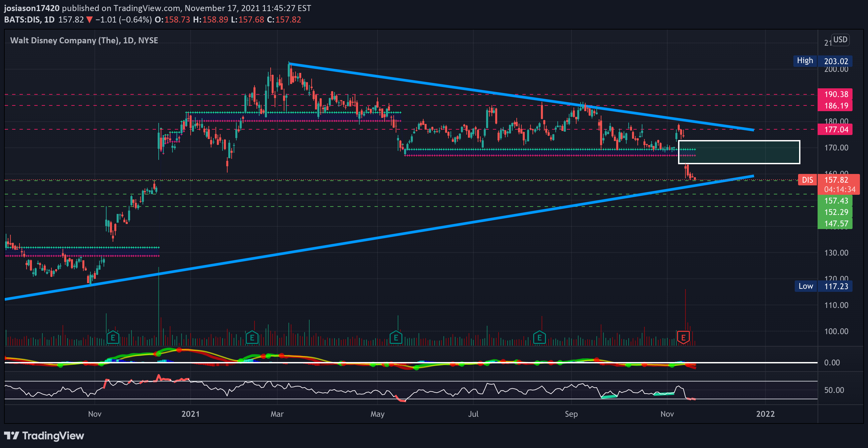Click the red earnings E marker in November 2021
Image resolution: width=868 pixels, height=448 pixels.
pos(683,337)
